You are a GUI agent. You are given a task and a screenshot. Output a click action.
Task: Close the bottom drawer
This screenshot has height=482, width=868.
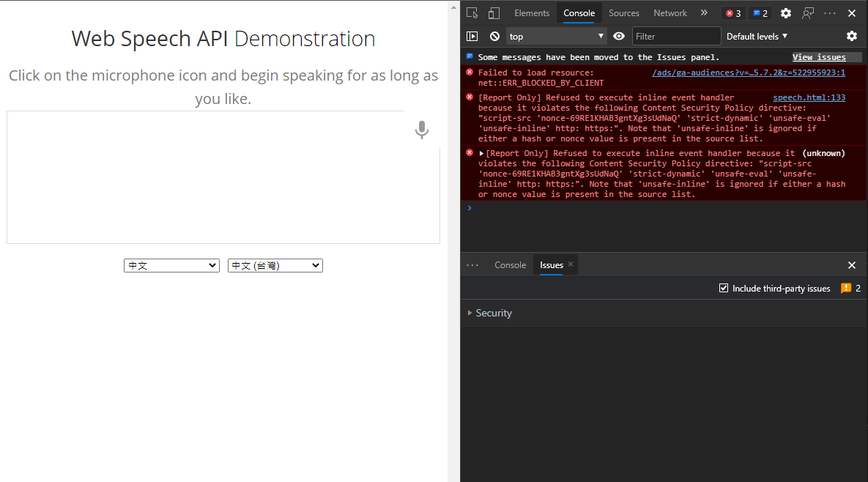[x=852, y=265]
